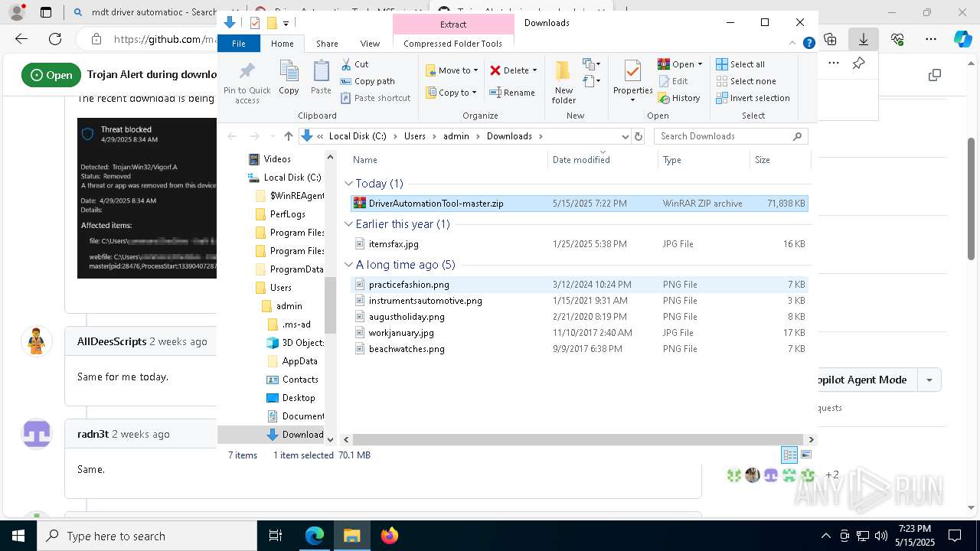Click Edit in Open group

[673, 81]
